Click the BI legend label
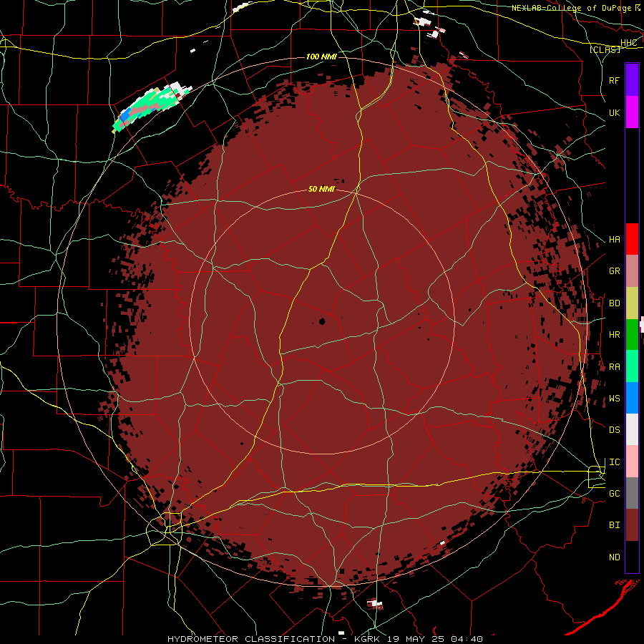 (614, 525)
